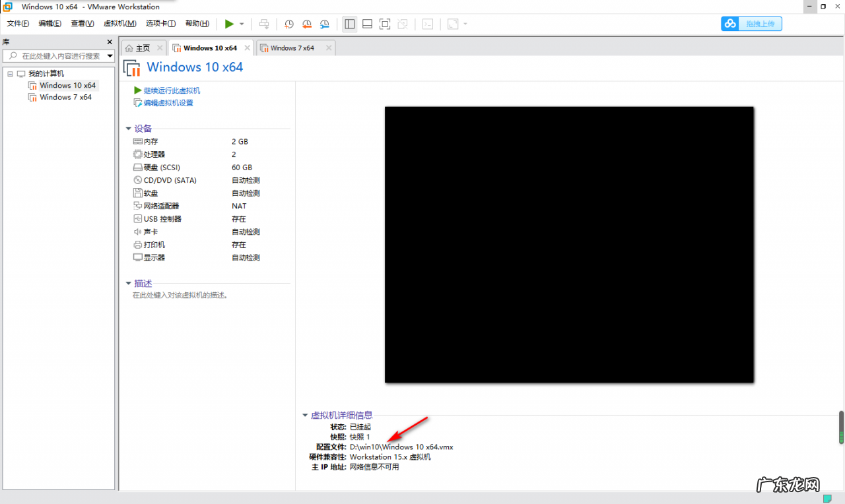Send Ctrl+Alt+Del to the virtual machine
The height and width of the screenshot is (504, 845).
tap(263, 24)
